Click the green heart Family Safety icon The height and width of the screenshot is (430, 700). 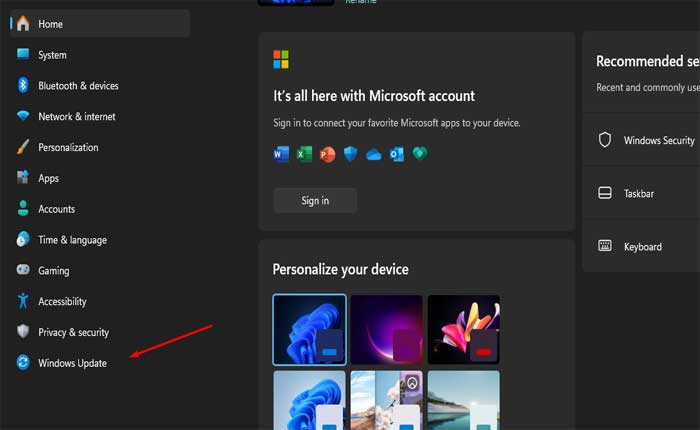point(420,154)
